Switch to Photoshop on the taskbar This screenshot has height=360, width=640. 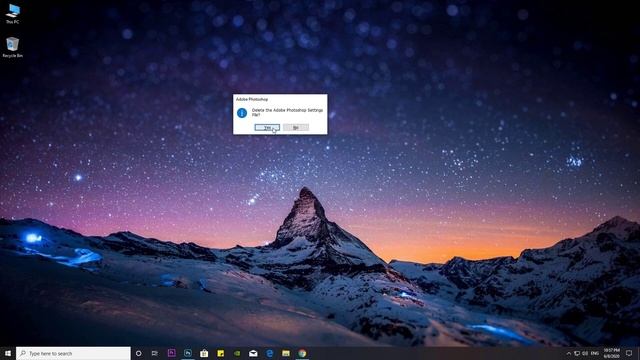[x=188, y=353]
